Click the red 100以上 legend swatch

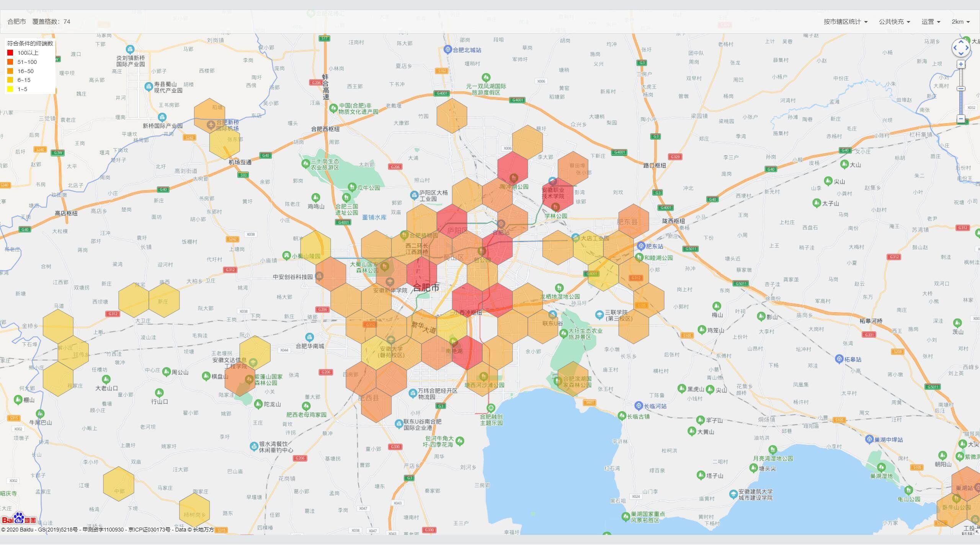[x=10, y=53]
